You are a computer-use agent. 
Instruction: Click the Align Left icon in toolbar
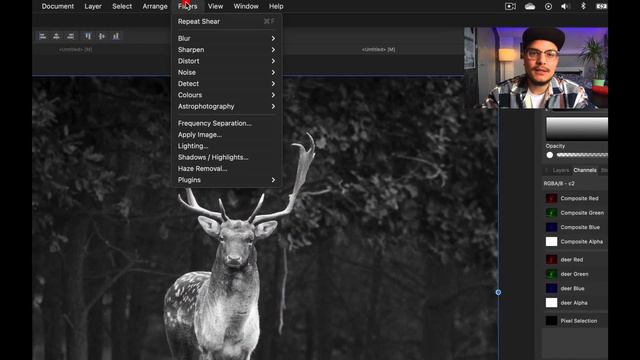coord(43,36)
